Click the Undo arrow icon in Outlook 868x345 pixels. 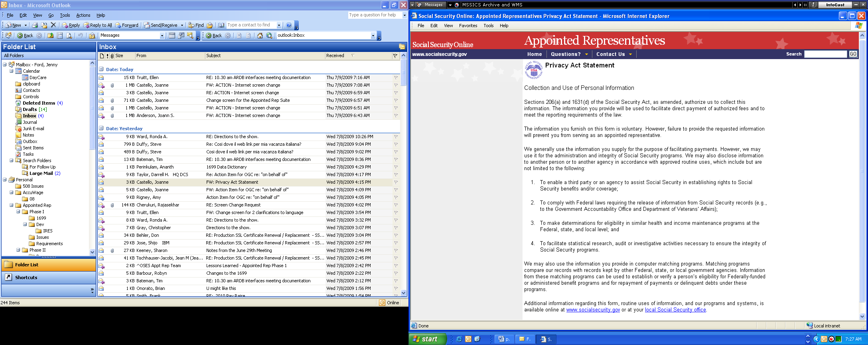[80, 36]
